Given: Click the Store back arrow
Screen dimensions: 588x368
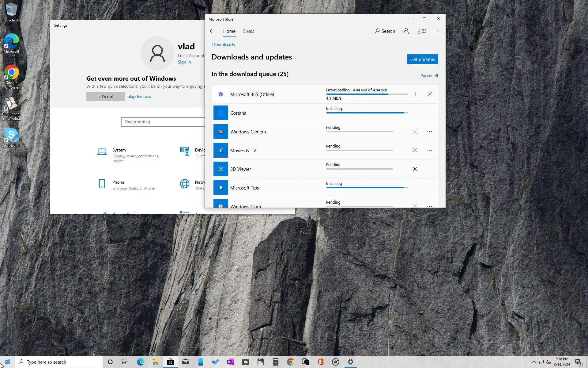Looking at the screenshot, I should point(212,31).
